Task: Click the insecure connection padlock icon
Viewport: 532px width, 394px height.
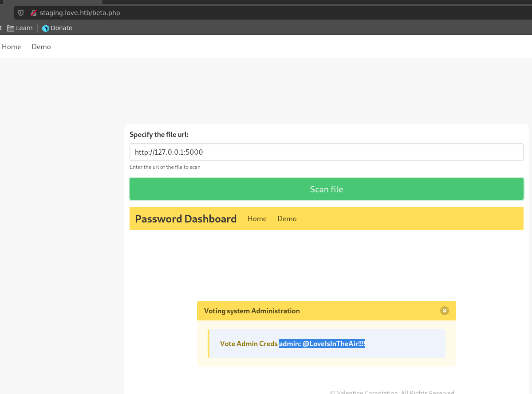Action: [x=34, y=13]
